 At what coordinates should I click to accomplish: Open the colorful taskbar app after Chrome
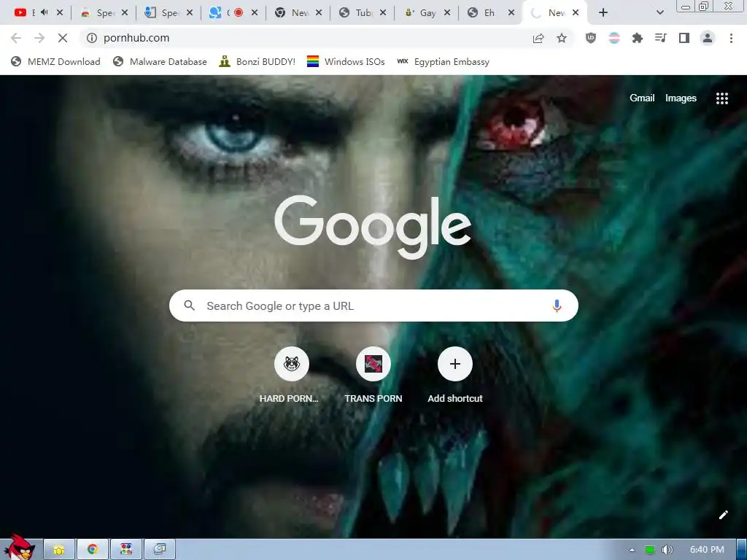(125, 550)
